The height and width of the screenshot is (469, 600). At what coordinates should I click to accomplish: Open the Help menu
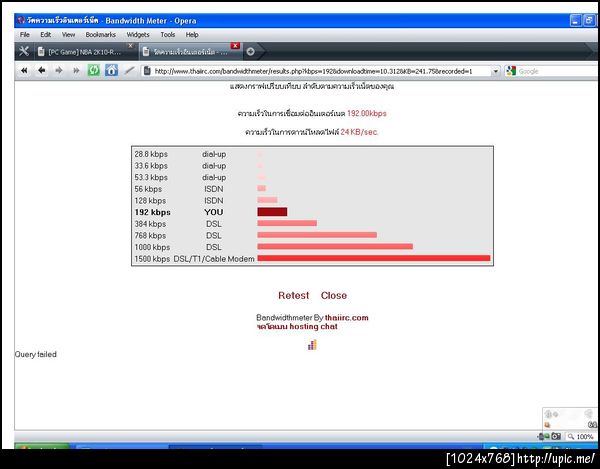coord(192,35)
